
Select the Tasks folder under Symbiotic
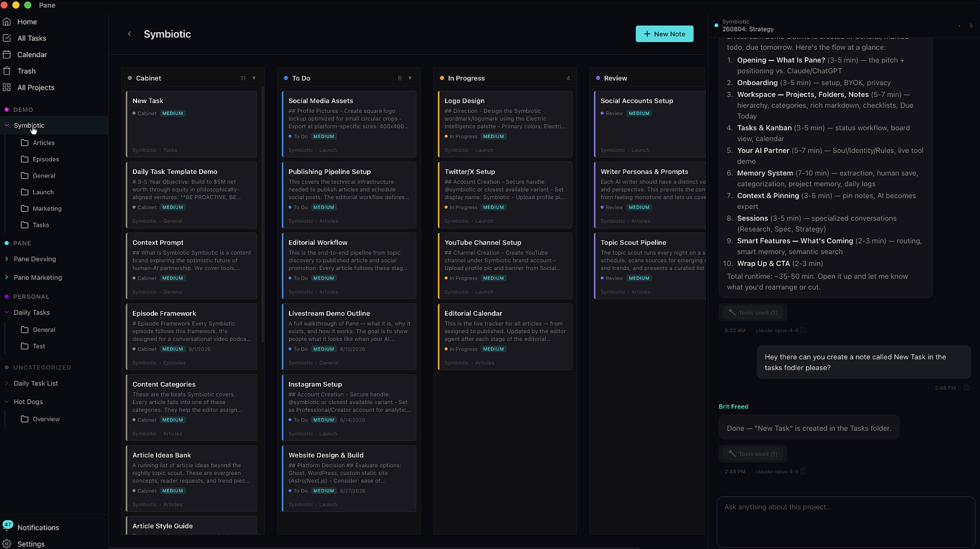pyautogui.click(x=35, y=225)
